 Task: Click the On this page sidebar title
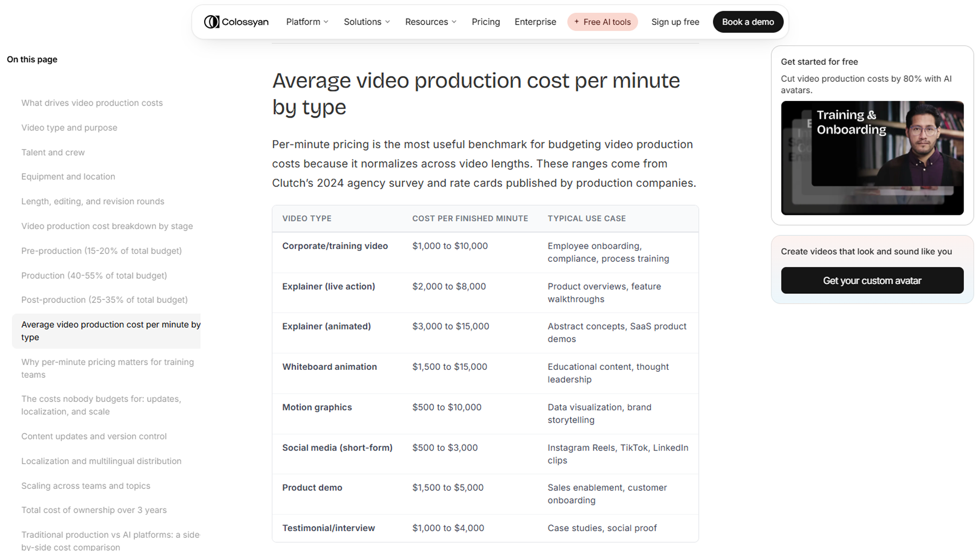(32, 60)
